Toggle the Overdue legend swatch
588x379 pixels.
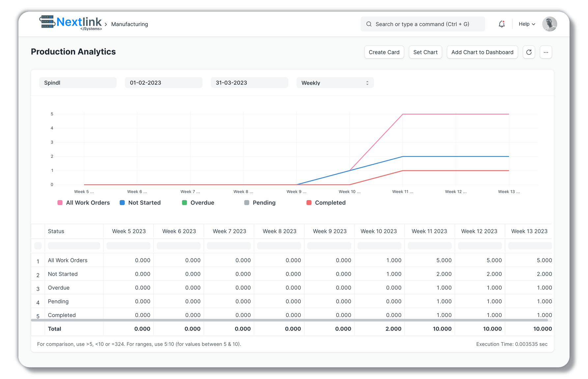coord(184,203)
